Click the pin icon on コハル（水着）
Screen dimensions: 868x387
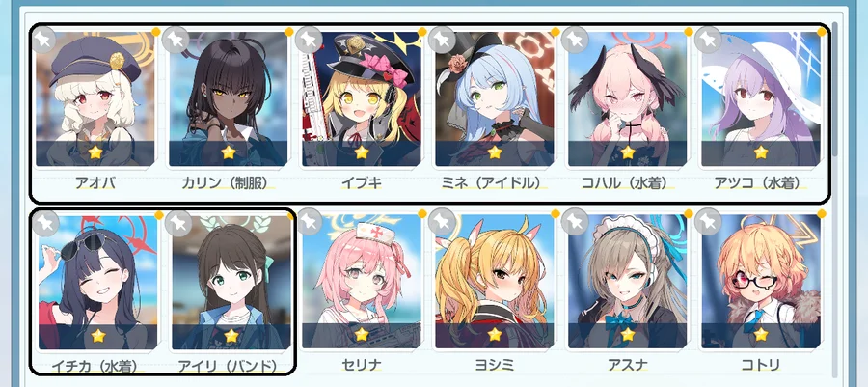575,40
